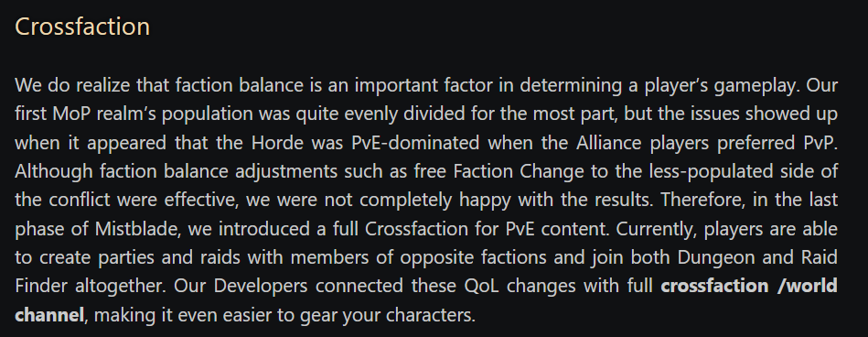Viewport: 868px width, 337px height.
Task: Click the bold word channel
Action: coord(49,315)
